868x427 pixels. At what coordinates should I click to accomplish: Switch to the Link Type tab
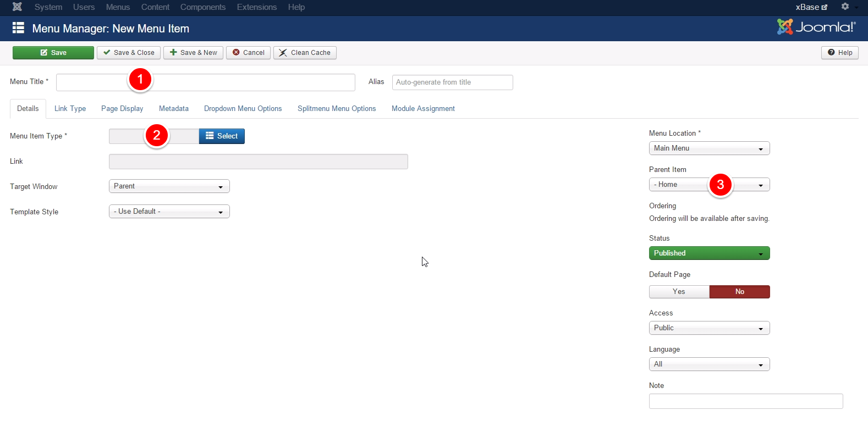pos(70,109)
